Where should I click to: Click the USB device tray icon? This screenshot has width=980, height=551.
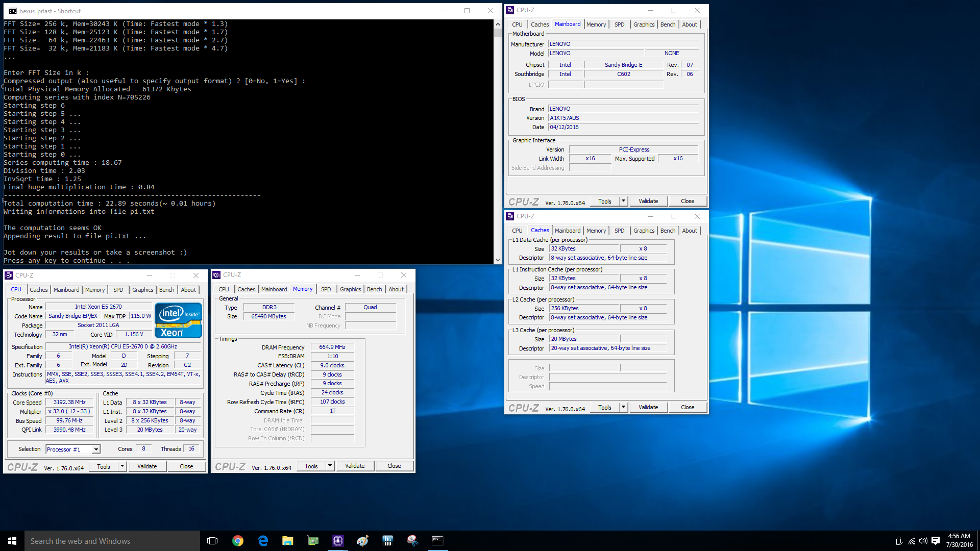899,541
